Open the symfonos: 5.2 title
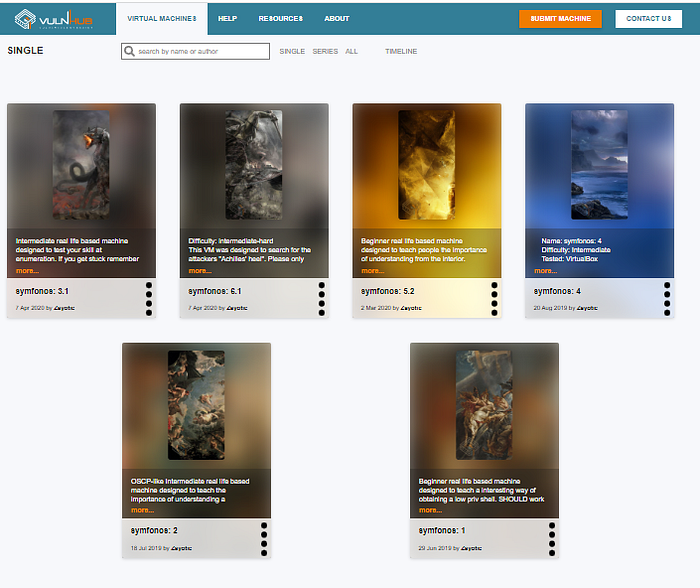Screen dimensions: 700x588 pyautogui.click(x=388, y=291)
